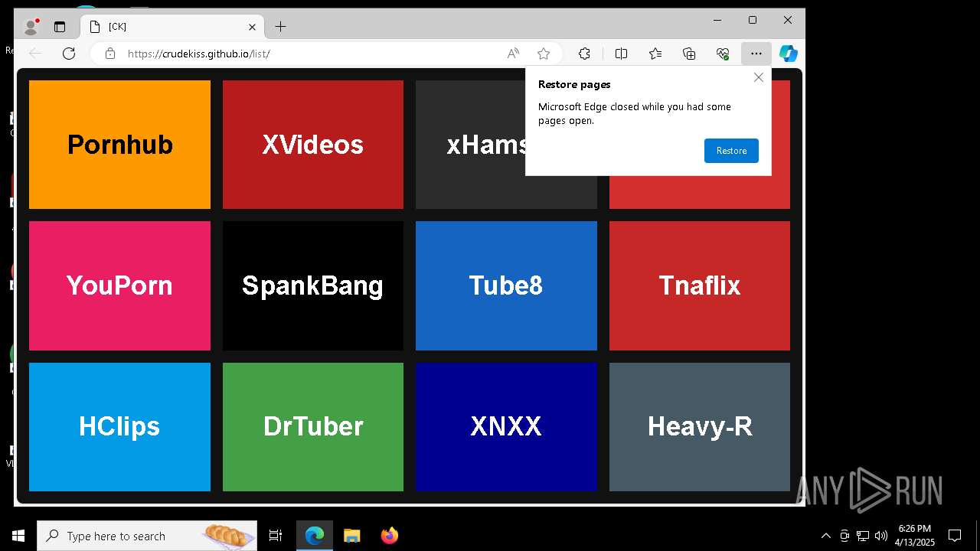This screenshot has width=980, height=551.
Task: Open a new tab with plus button
Action: (280, 27)
